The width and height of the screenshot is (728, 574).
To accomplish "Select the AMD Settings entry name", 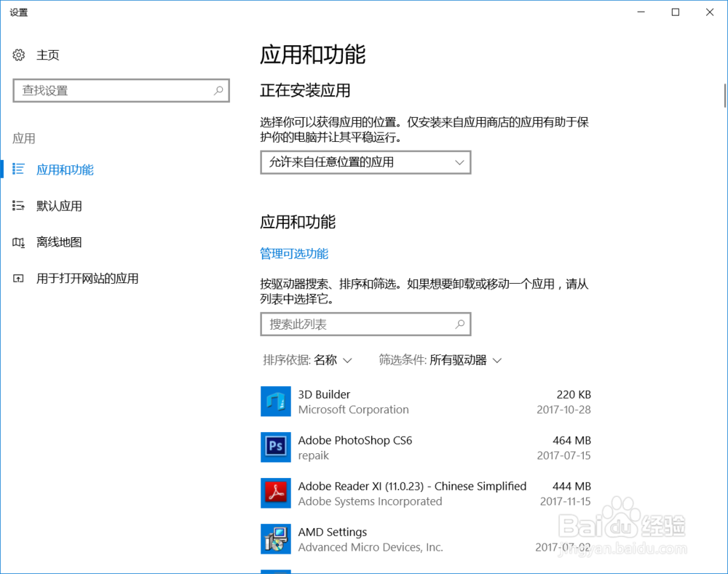I will coord(333,533).
